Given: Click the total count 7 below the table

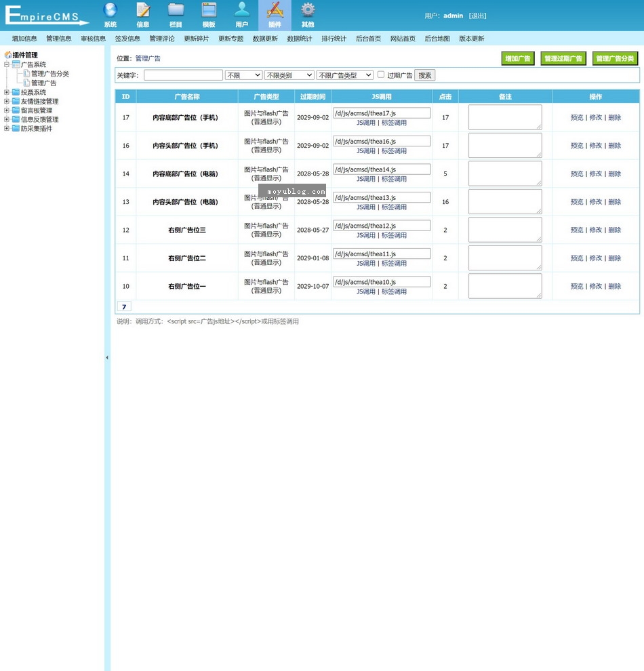Looking at the screenshot, I should (x=124, y=306).
